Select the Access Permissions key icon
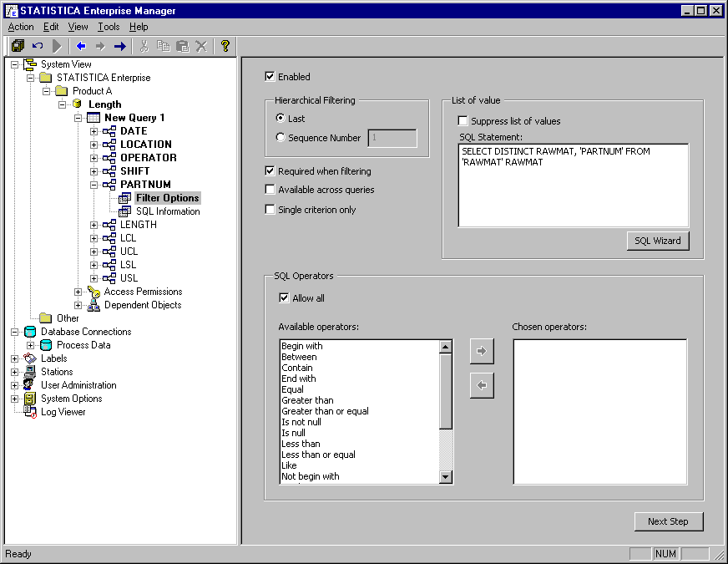728x564 pixels. pos(94,292)
